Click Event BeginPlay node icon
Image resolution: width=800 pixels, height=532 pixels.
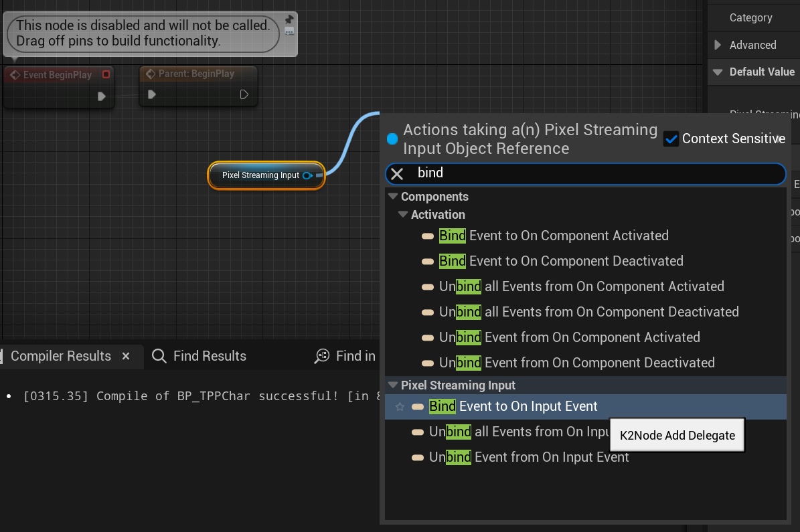tap(15, 75)
